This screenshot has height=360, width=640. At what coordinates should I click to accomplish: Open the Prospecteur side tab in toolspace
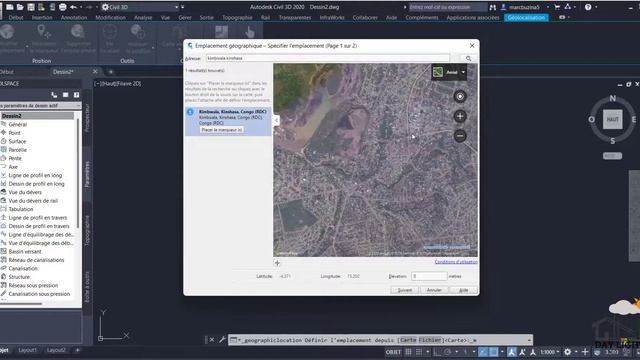click(87, 118)
